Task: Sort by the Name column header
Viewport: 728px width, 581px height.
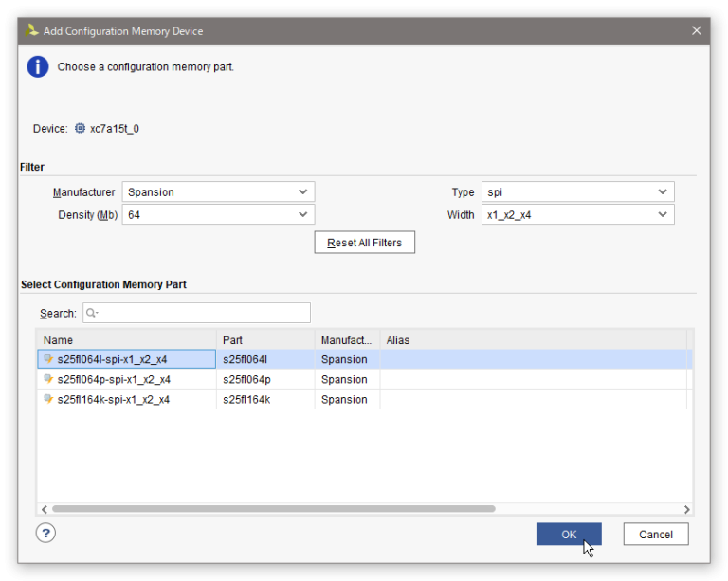Action: tap(126, 339)
